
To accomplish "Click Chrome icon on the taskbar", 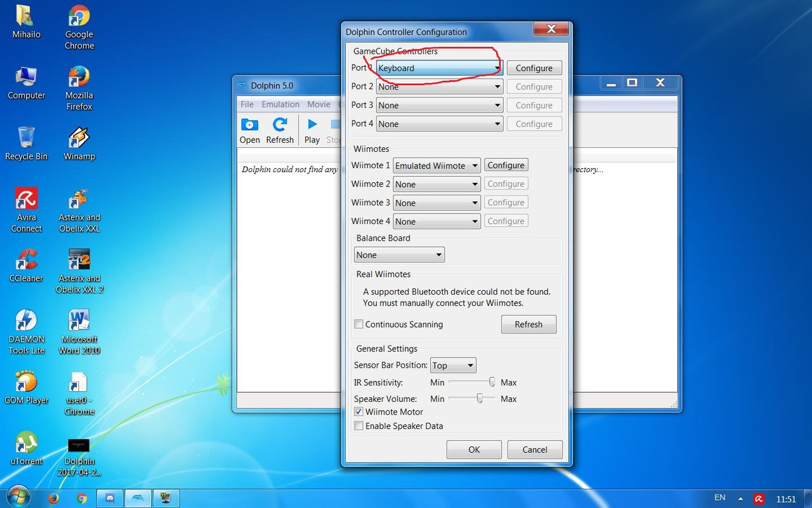I will (81, 498).
